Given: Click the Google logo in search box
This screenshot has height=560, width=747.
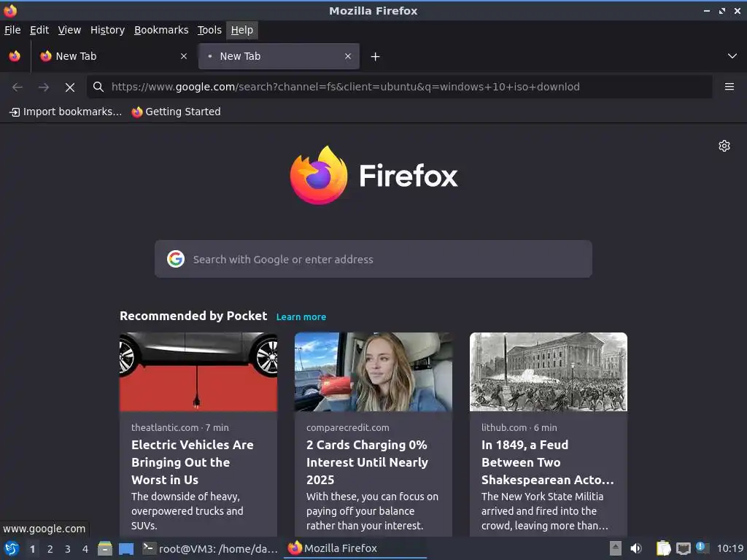Looking at the screenshot, I should pyautogui.click(x=176, y=259).
